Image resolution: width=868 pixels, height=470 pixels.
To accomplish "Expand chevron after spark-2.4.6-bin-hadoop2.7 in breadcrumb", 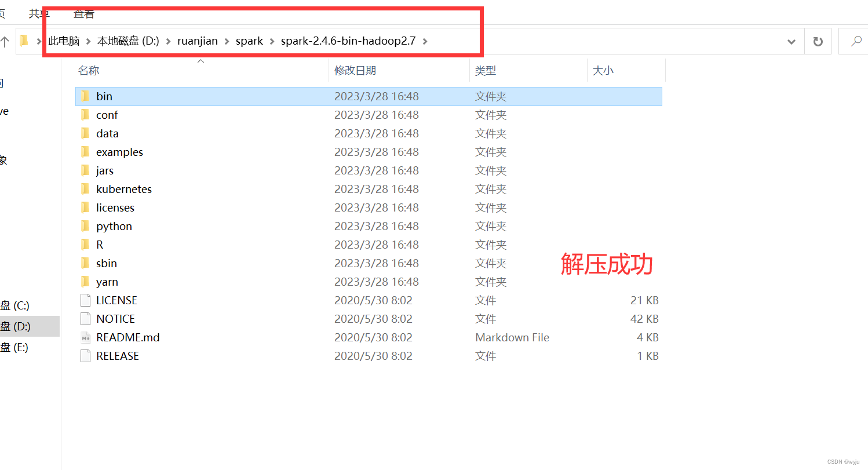I will click(425, 41).
